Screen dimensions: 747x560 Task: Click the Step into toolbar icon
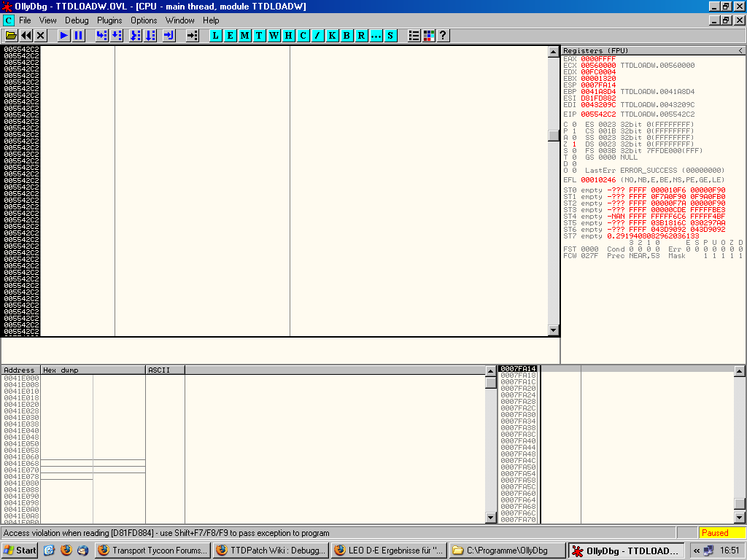(101, 36)
